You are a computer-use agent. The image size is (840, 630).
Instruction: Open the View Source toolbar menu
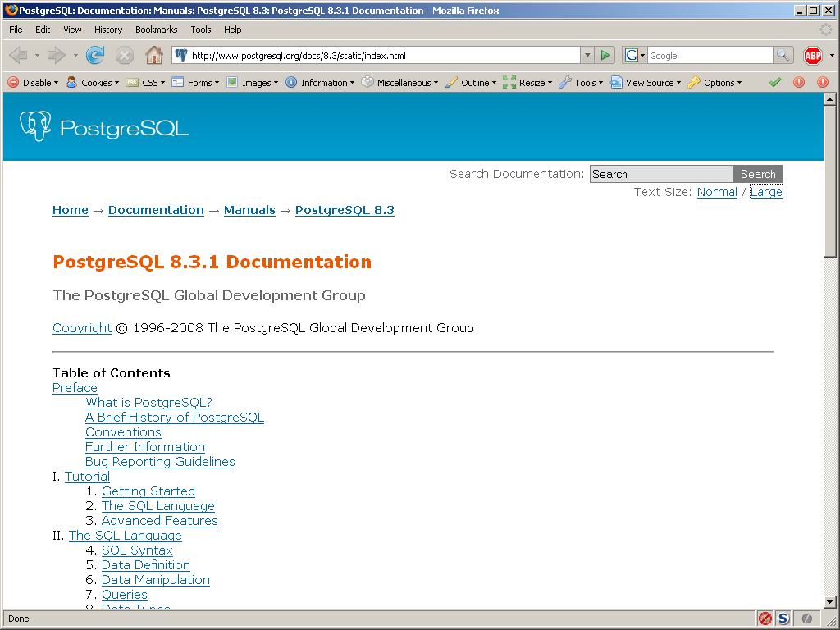(646, 83)
